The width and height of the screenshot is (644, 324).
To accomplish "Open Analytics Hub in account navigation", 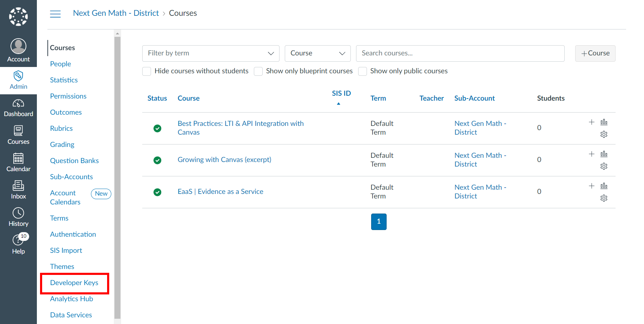I will click(x=72, y=299).
